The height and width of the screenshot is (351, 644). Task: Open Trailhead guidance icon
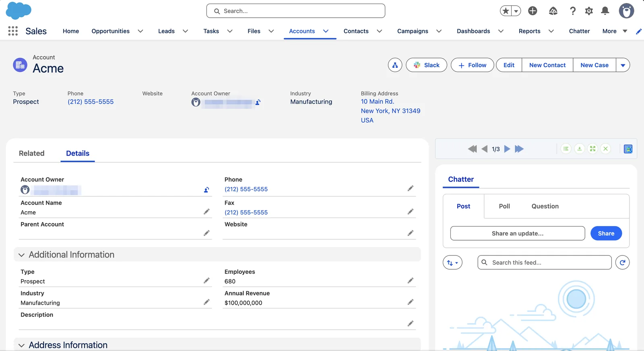tap(553, 11)
